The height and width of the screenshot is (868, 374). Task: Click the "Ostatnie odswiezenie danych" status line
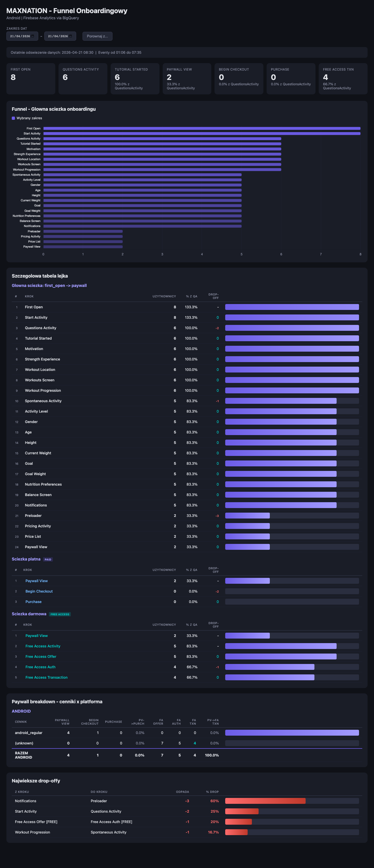(x=187, y=53)
